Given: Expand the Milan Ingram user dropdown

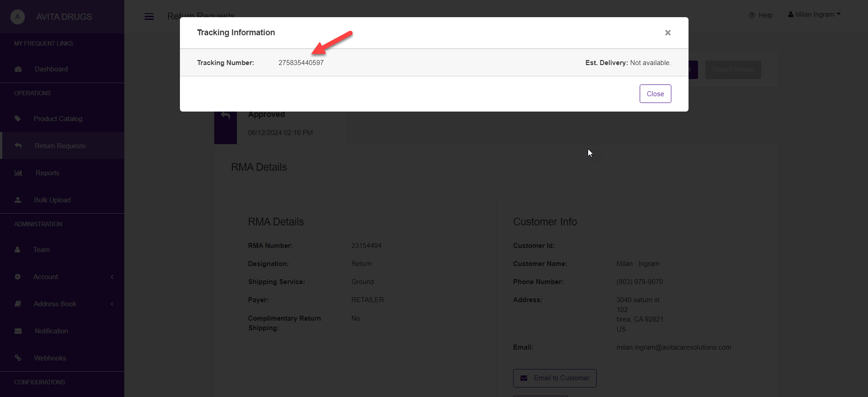Looking at the screenshot, I should [x=815, y=14].
